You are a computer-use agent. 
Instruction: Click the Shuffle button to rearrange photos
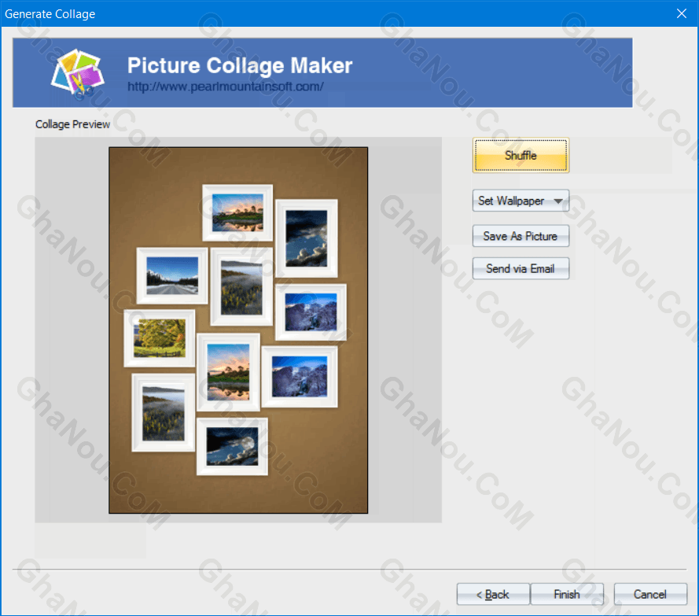pos(520,155)
